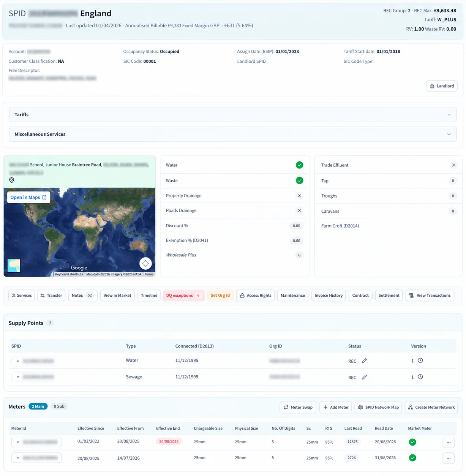The height and width of the screenshot is (476, 466).
Task: Click the Discount % value 0.00
Action: (x=297, y=226)
